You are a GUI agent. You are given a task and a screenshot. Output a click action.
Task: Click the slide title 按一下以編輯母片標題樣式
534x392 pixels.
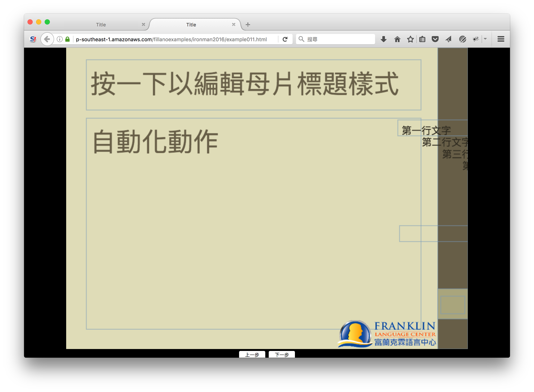(244, 84)
